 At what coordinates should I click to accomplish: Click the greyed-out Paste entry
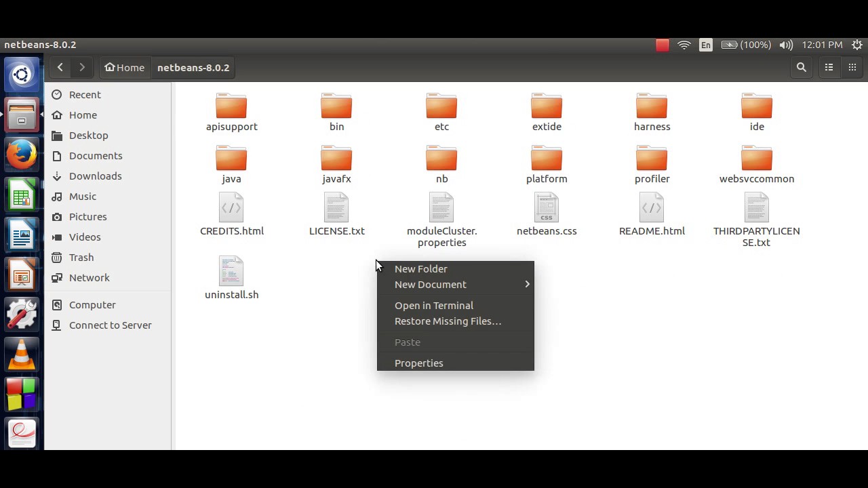455,342
